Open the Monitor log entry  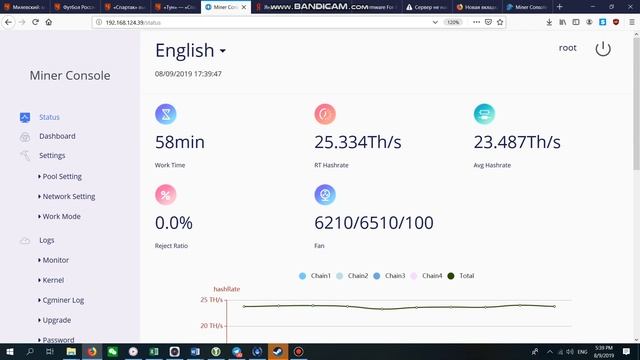(x=53, y=260)
